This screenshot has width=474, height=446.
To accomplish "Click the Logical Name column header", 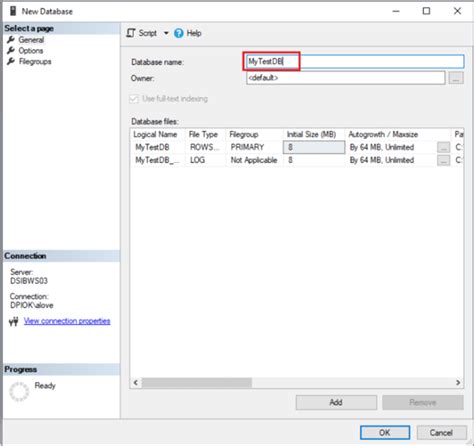I will coord(157,134).
